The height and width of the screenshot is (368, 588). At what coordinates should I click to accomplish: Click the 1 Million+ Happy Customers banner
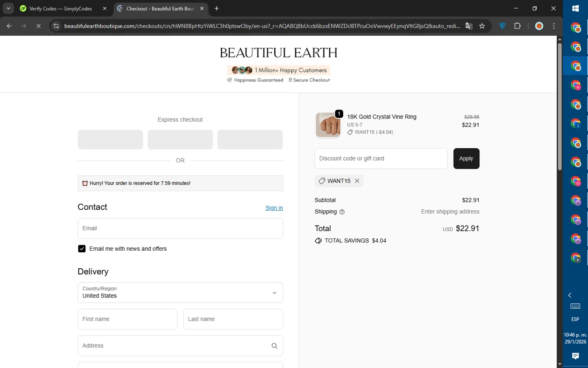(278, 70)
